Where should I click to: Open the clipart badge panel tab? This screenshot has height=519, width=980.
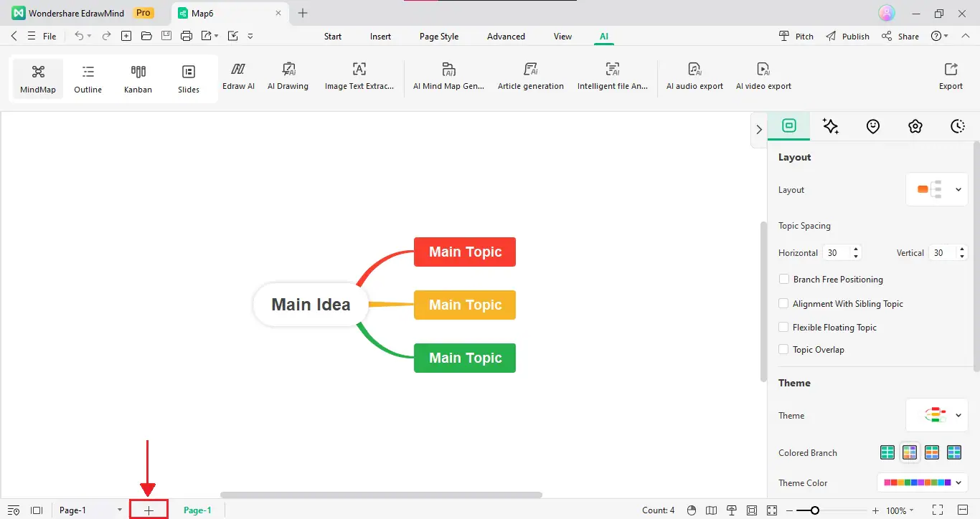(x=915, y=126)
